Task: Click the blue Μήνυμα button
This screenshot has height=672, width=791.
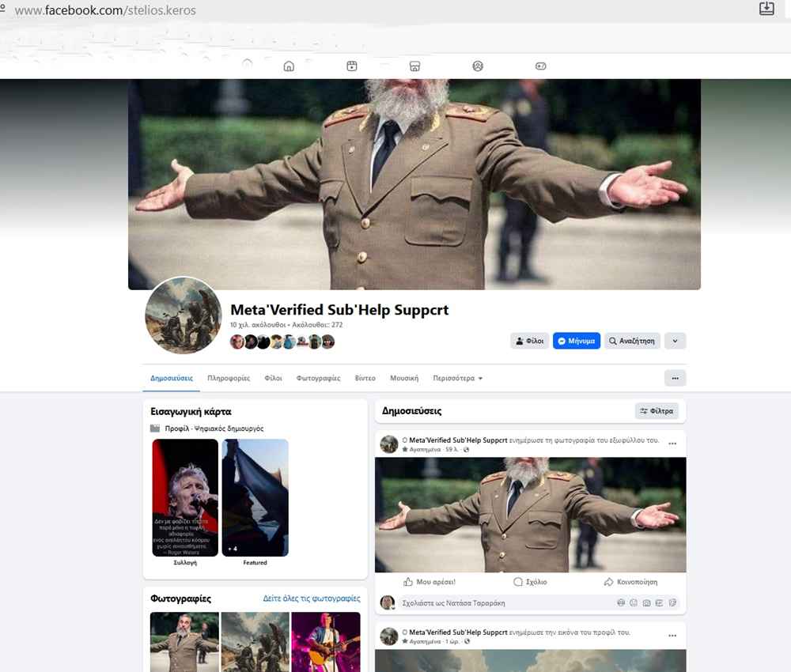Action: (x=577, y=341)
